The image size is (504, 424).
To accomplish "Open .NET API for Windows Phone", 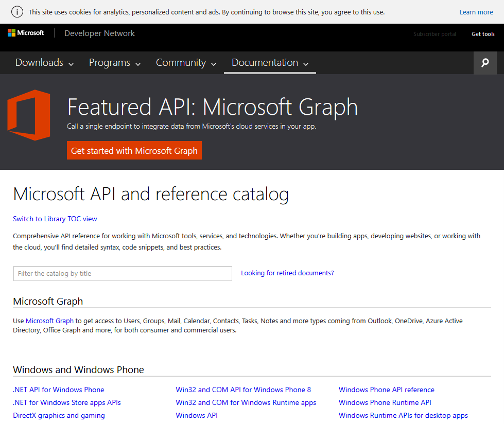I will [x=59, y=390].
